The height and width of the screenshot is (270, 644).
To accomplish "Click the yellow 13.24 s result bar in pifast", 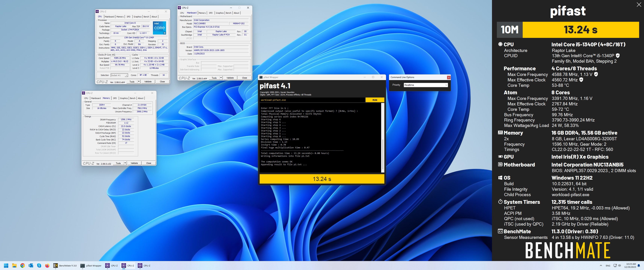I will 322,179.
